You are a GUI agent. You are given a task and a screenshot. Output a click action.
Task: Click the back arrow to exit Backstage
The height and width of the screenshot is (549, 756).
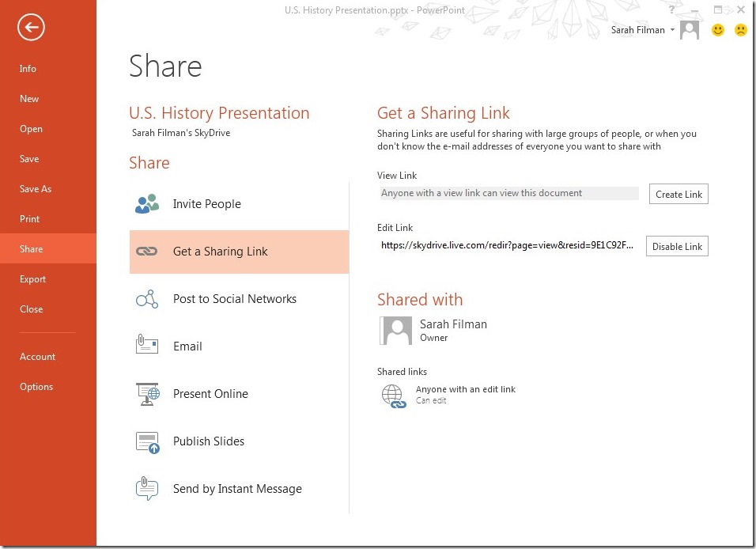[31, 27]
